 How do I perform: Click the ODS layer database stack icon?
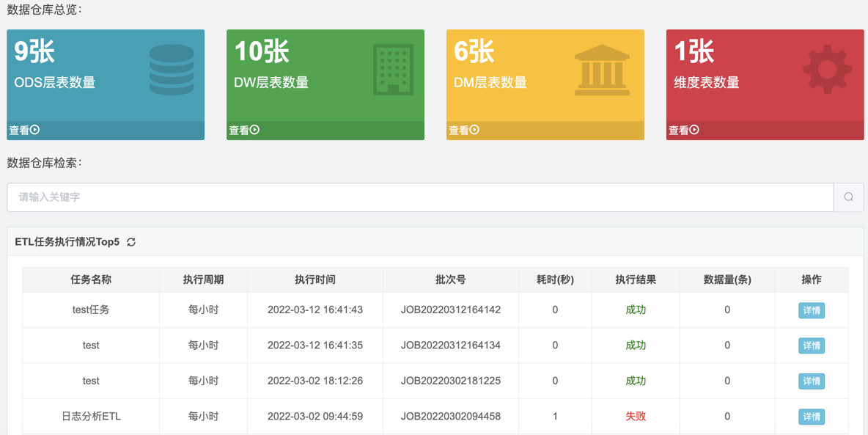(x=172, y=70)
